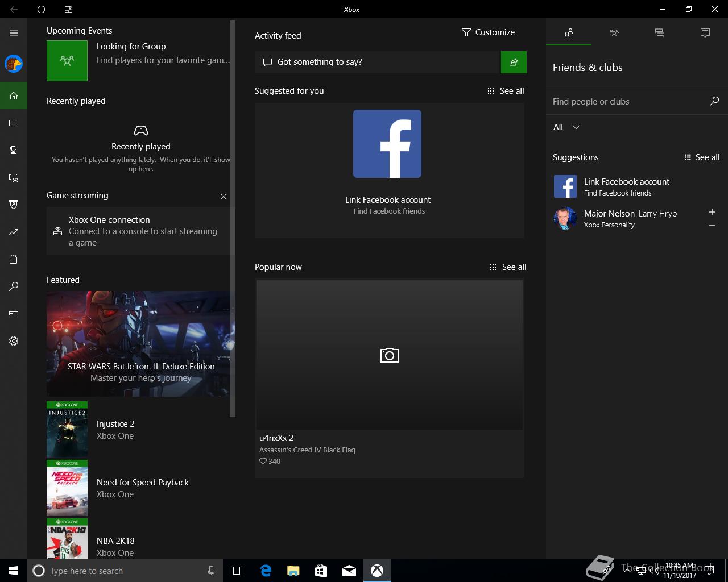Open popular screenshot camera placeholder

390,355
